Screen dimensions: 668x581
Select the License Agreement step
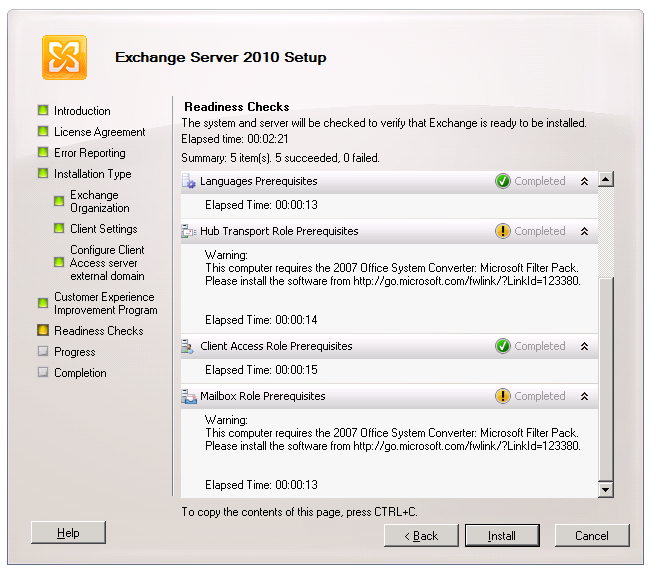pos(100,132)
